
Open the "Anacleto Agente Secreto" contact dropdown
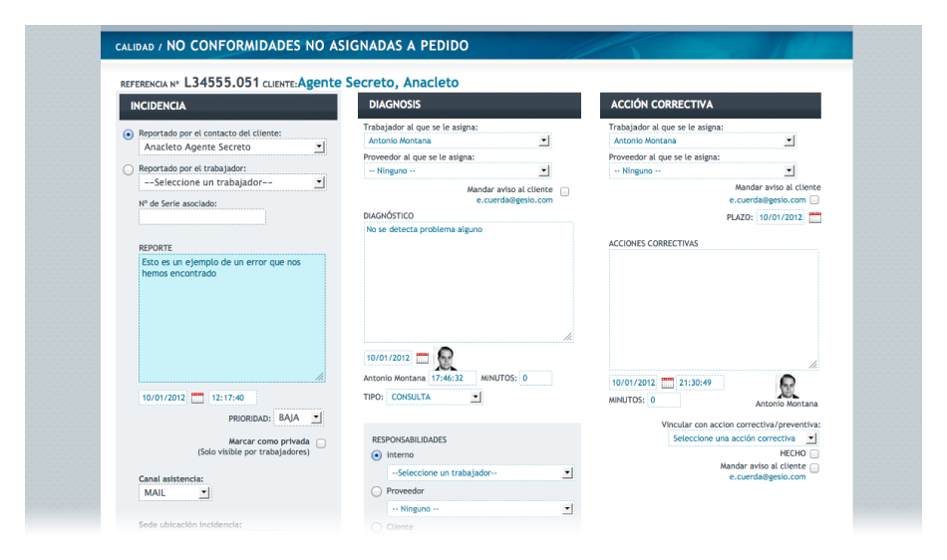coord(232,146)
